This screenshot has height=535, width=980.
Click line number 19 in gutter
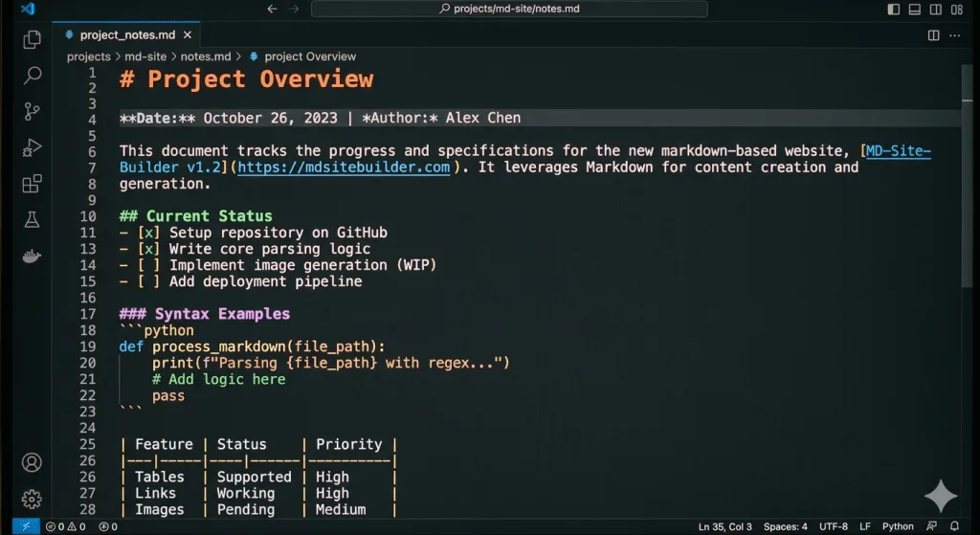click(x=88, y=346)
